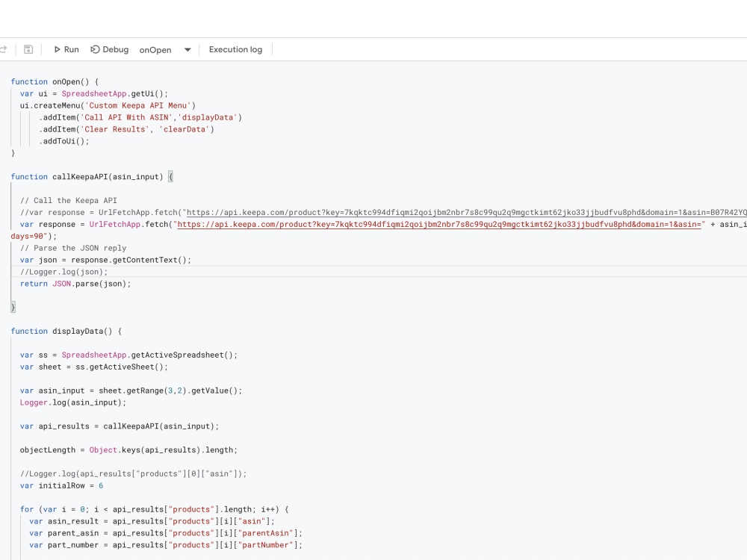Click 'var sheet = ss.getActiveSheet();' line
Screen dimensions: 747x560
(94, 367)
